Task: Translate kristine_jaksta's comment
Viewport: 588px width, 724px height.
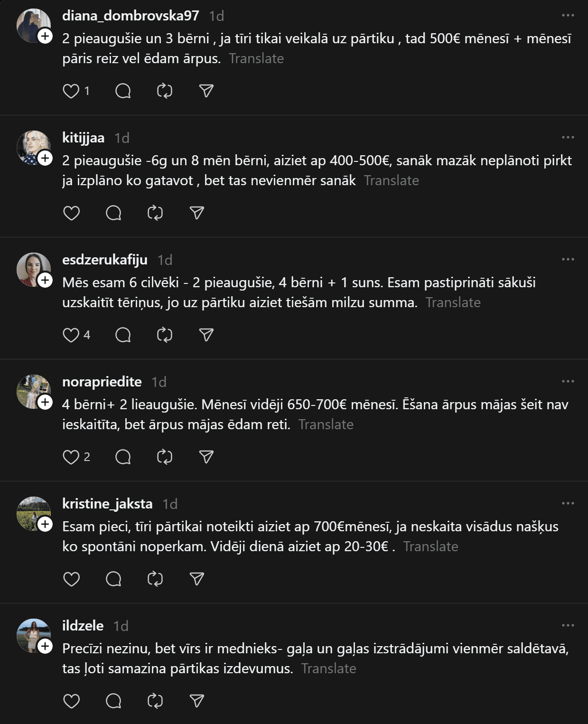Action: pos(430,546)
